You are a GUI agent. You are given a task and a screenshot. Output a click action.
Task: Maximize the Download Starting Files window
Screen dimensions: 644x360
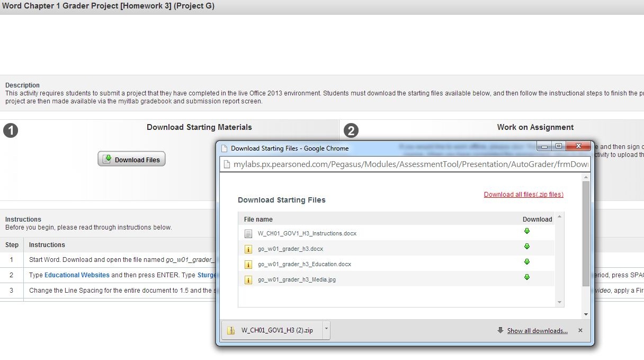coord(558,146)
